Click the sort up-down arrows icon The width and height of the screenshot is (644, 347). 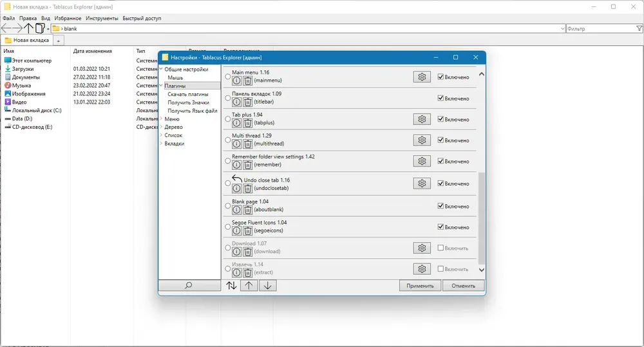[x=231, y=285]
